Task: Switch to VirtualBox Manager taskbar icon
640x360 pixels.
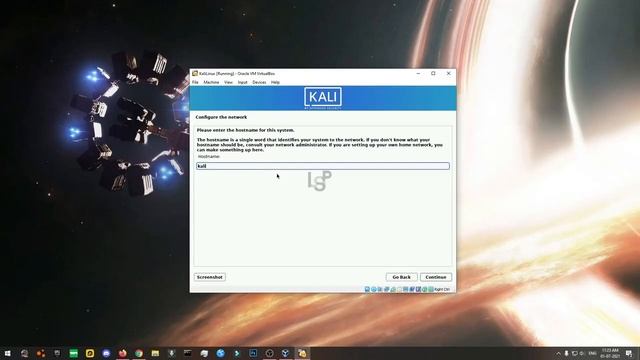Action: 286,353
